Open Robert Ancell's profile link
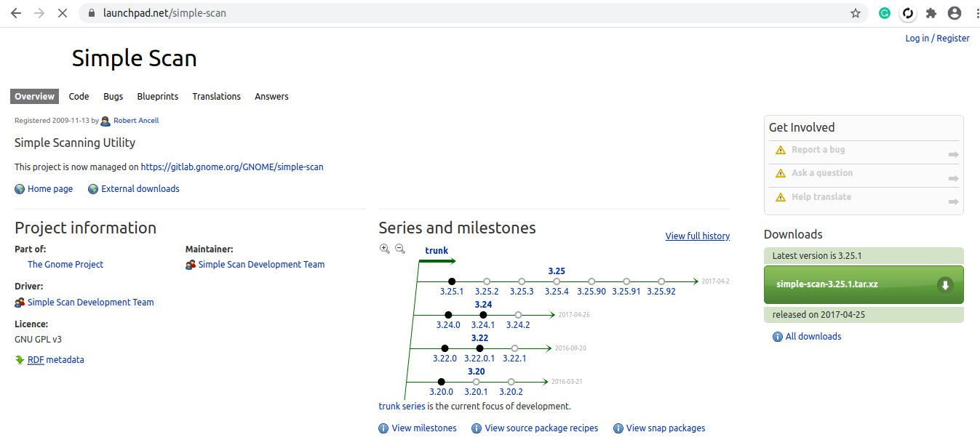Screen dimensions: 980x440 [136, 121]
